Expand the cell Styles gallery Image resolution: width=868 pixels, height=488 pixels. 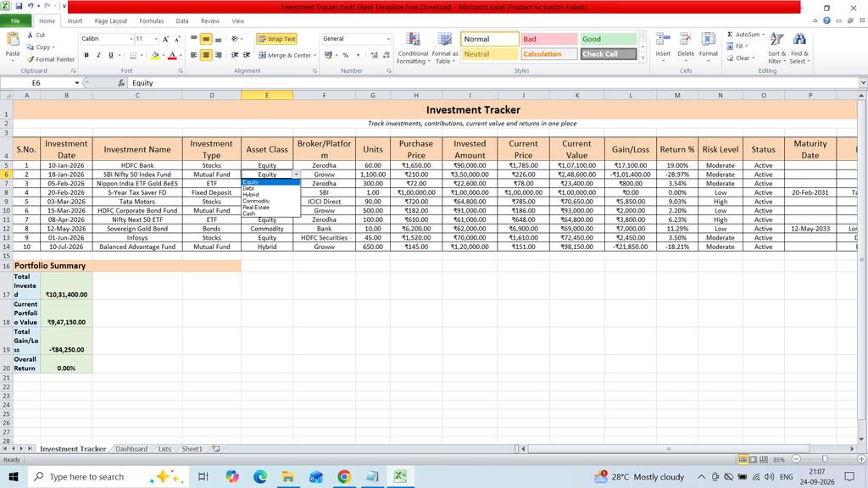pyautogui.click(x=643, y=58)
